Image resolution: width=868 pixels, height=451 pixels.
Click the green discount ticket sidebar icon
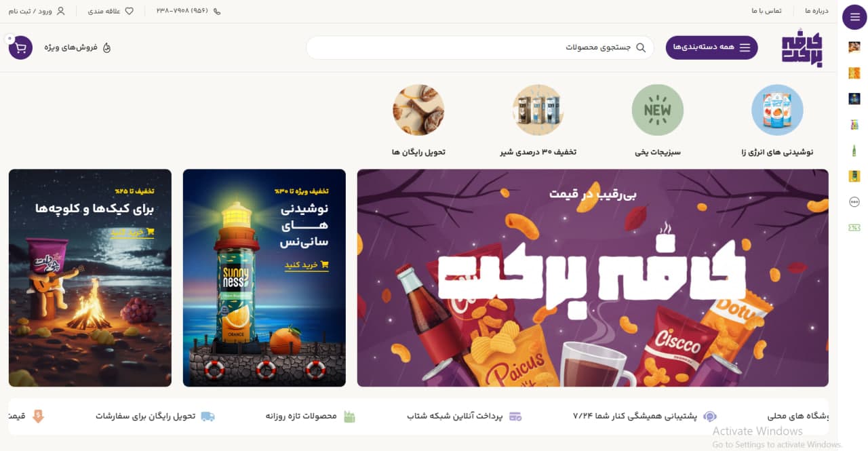(854, 228)
